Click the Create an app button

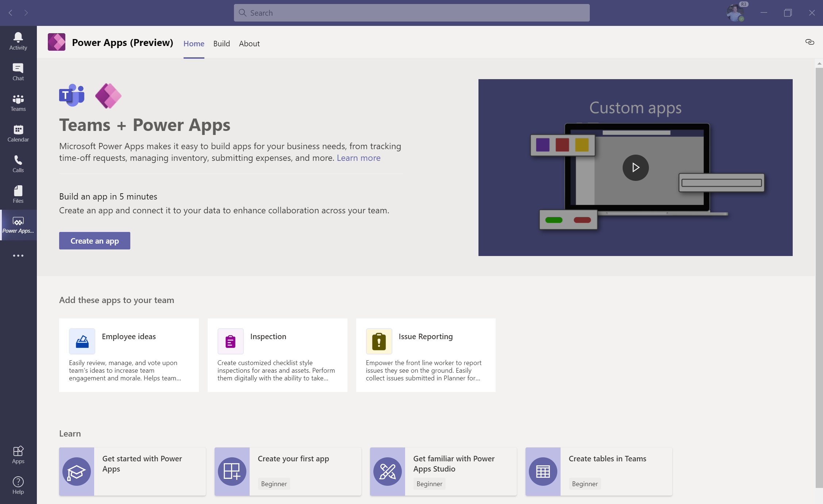95,241
